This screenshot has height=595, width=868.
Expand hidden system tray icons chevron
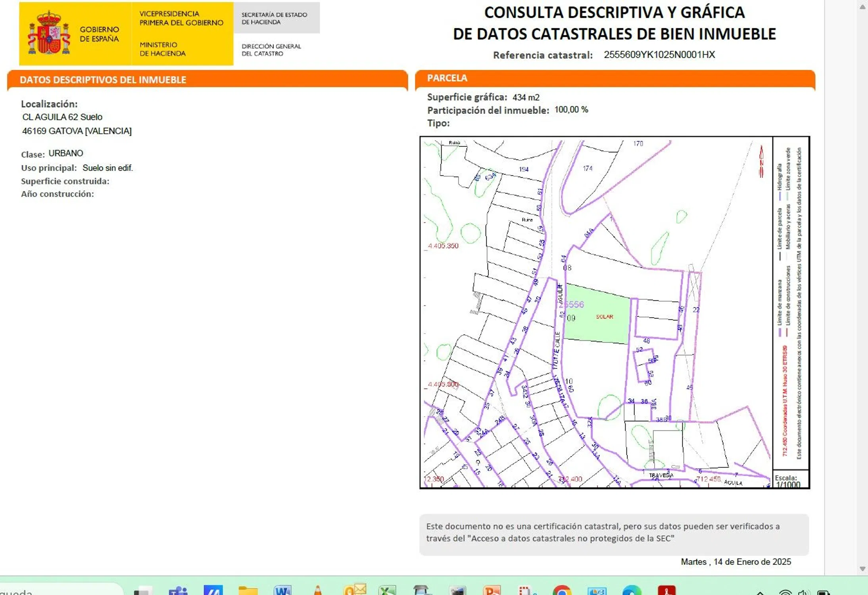click(x=760, y=593)
